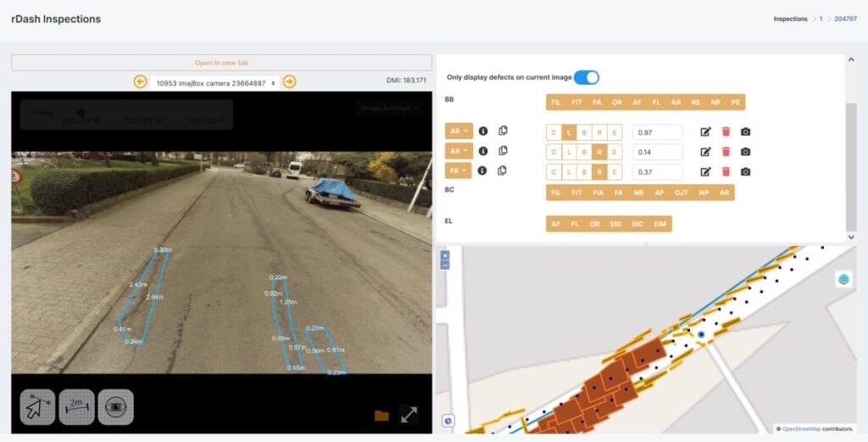
Task: Edit the defect with value 0.97
Action: click(706, 131)
